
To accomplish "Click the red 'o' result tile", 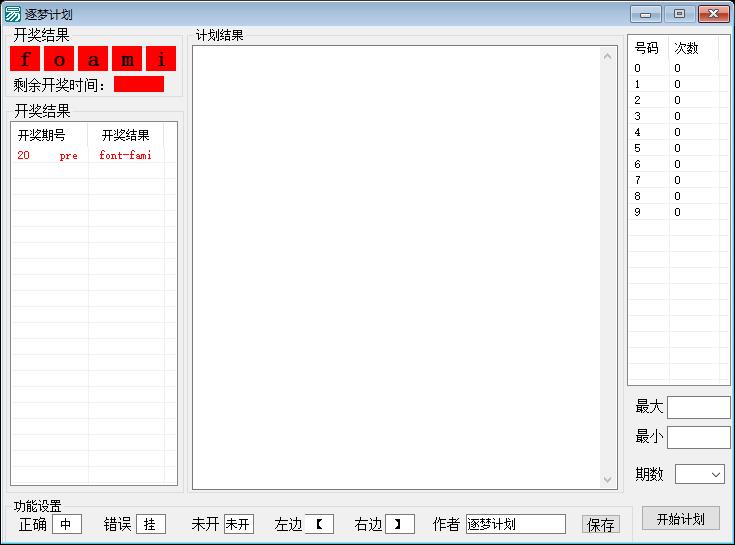I will coord(59,59).
